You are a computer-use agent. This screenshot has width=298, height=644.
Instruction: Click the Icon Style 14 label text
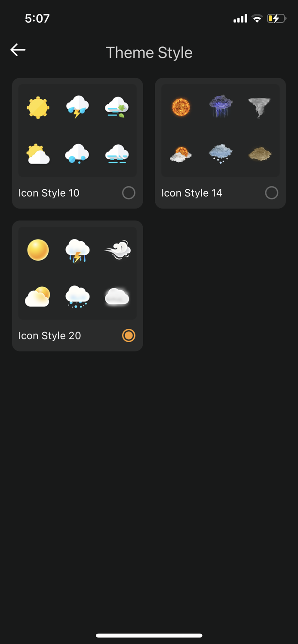[x=192, y=193]
